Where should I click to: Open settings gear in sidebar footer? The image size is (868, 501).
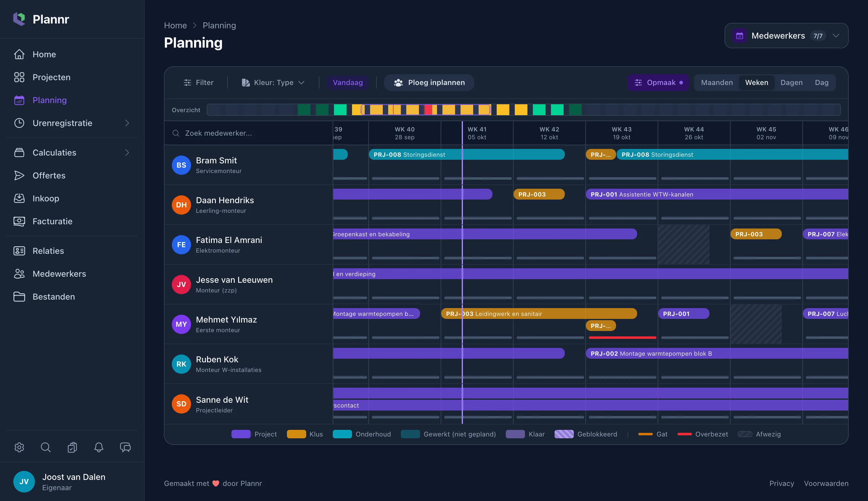tap(19, 447)
